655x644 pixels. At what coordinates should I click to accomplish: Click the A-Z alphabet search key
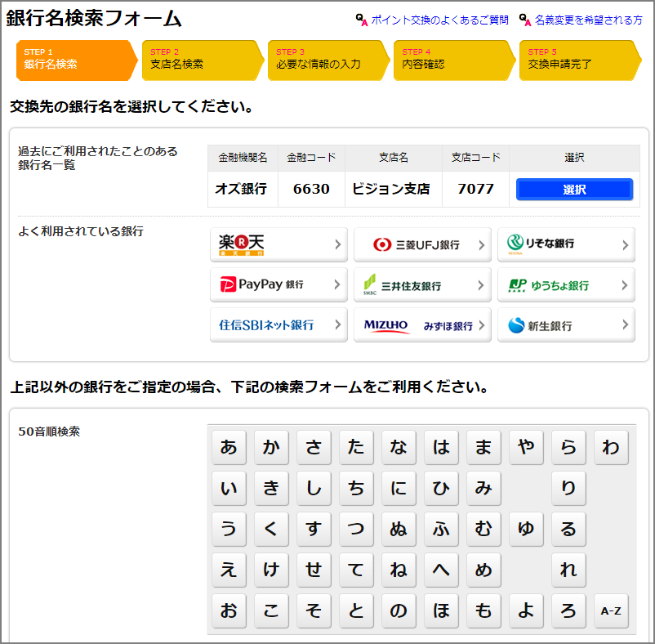point(611,611)
